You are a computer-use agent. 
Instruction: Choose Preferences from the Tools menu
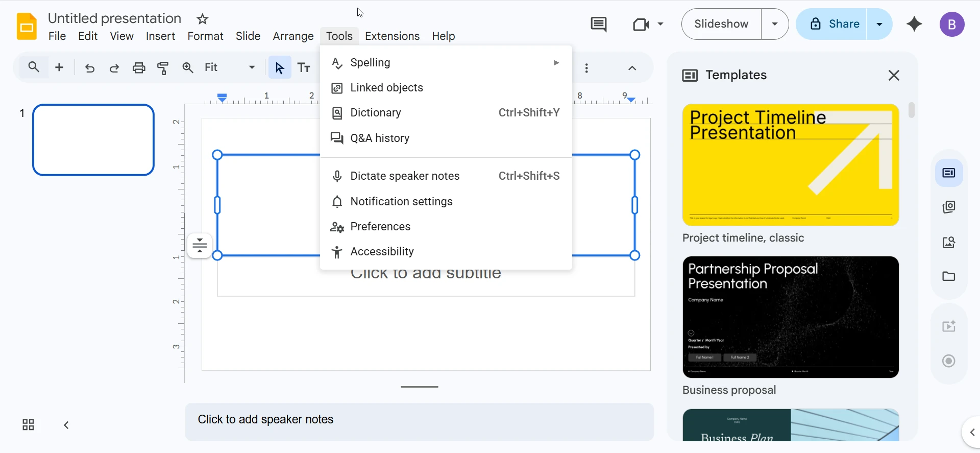(380, 227)
